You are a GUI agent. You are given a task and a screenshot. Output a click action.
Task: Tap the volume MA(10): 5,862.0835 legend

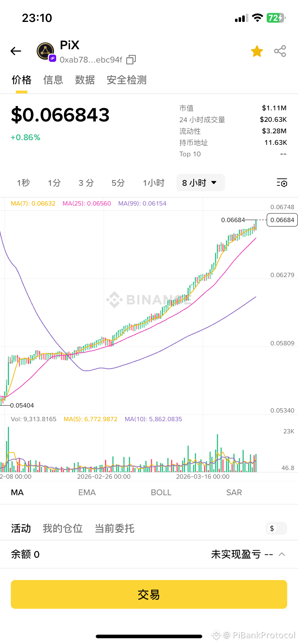(x=153, y=419)
